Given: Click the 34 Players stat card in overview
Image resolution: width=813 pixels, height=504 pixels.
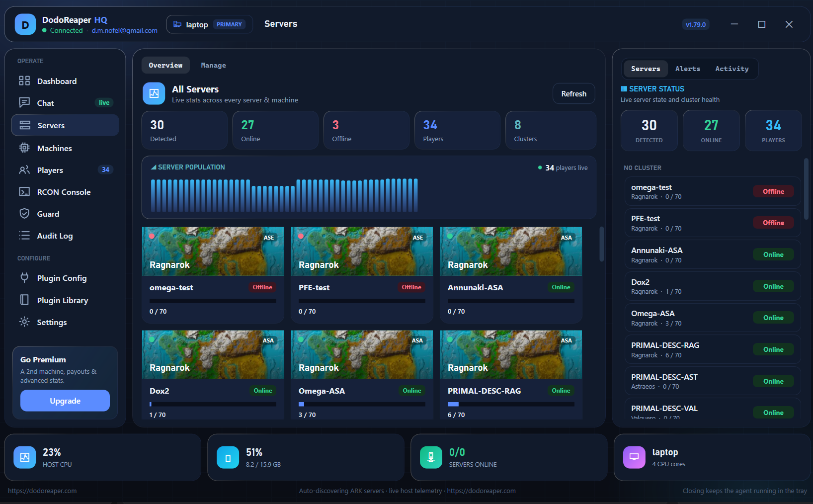Looking at the screenshot, I should click(x=457, y=130).
